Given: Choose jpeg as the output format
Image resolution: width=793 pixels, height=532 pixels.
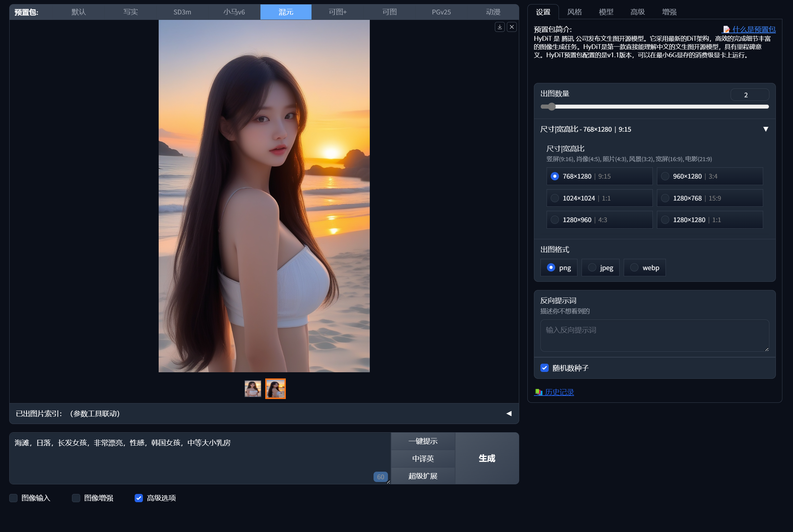Looking at the screenshot, I should [592, 267].
